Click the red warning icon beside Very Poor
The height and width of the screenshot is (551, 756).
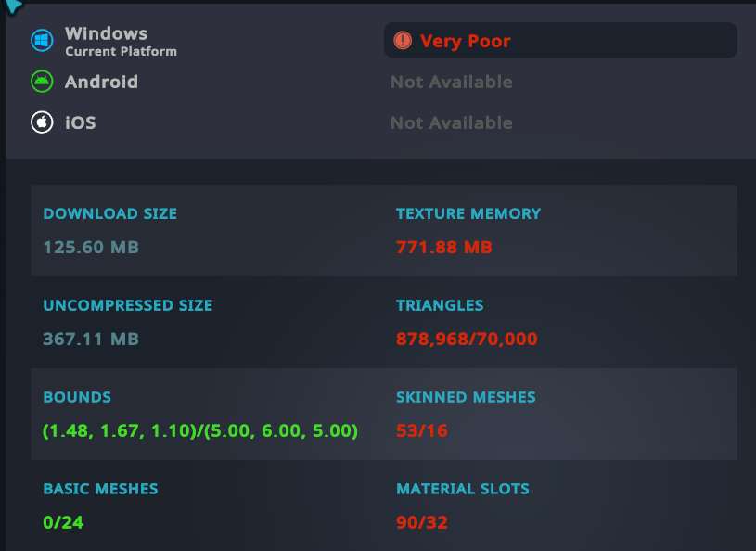coord(403,41)
